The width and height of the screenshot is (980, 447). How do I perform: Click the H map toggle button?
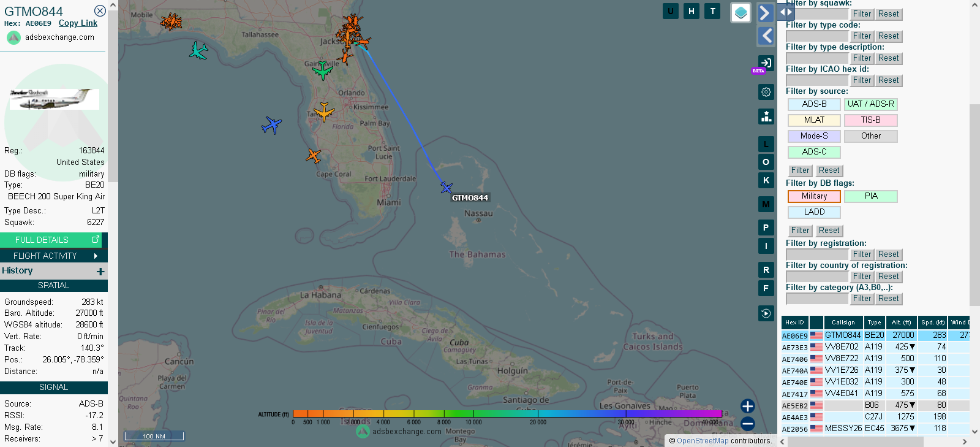coord(692,11)
